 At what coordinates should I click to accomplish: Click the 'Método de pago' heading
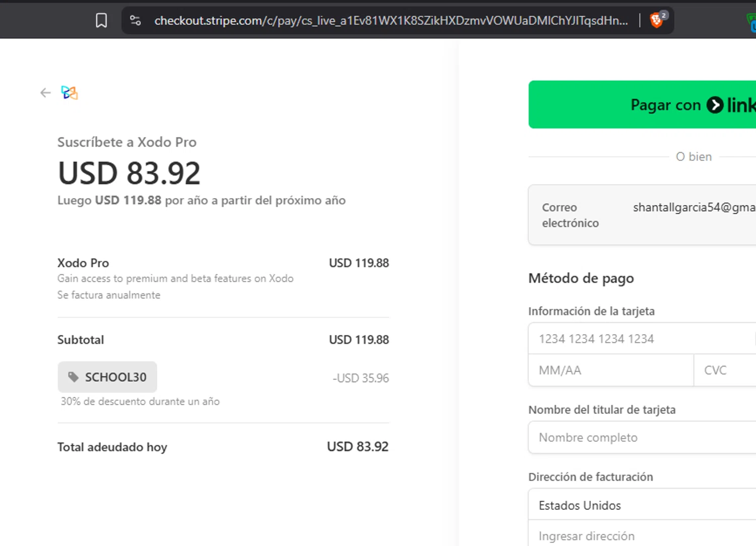[x=581, y=278]
